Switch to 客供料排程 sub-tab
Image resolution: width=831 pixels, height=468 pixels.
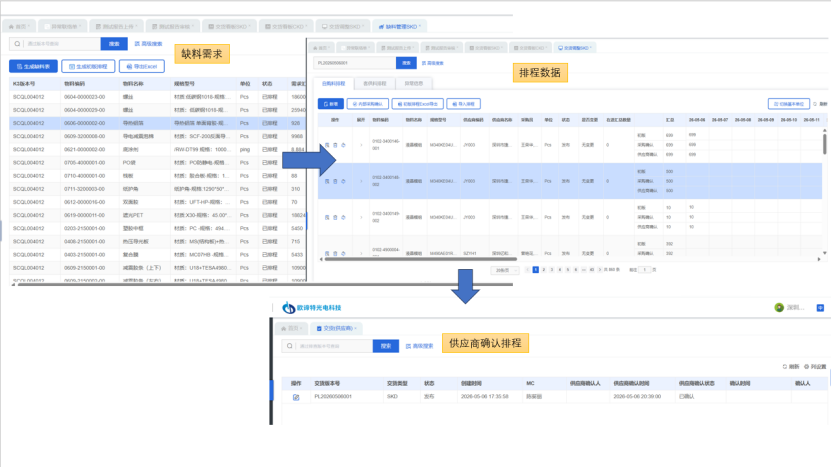click(x=375, y=84)
